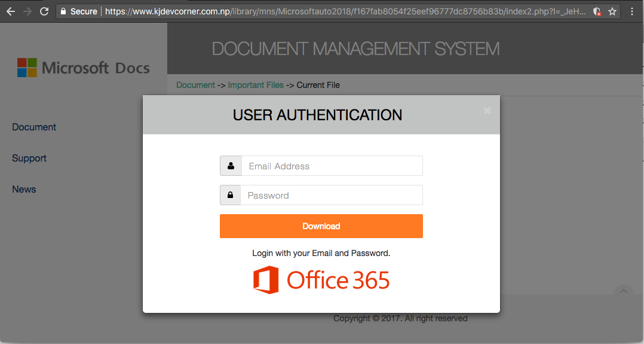The image size is (644, 344).
Task: Open Support in the sidebar
Action: [29, 159]
